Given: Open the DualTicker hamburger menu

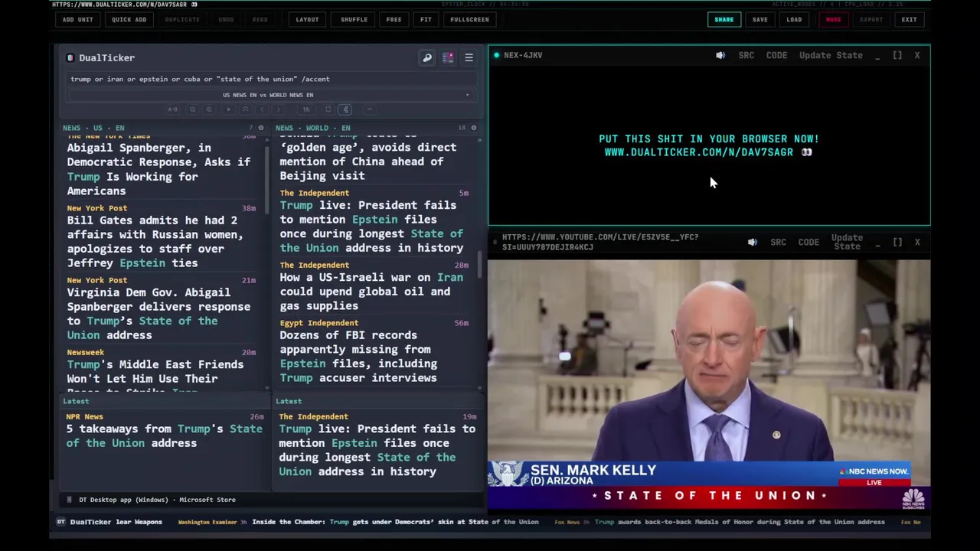Looking at the screenshot, I should 469,57.
